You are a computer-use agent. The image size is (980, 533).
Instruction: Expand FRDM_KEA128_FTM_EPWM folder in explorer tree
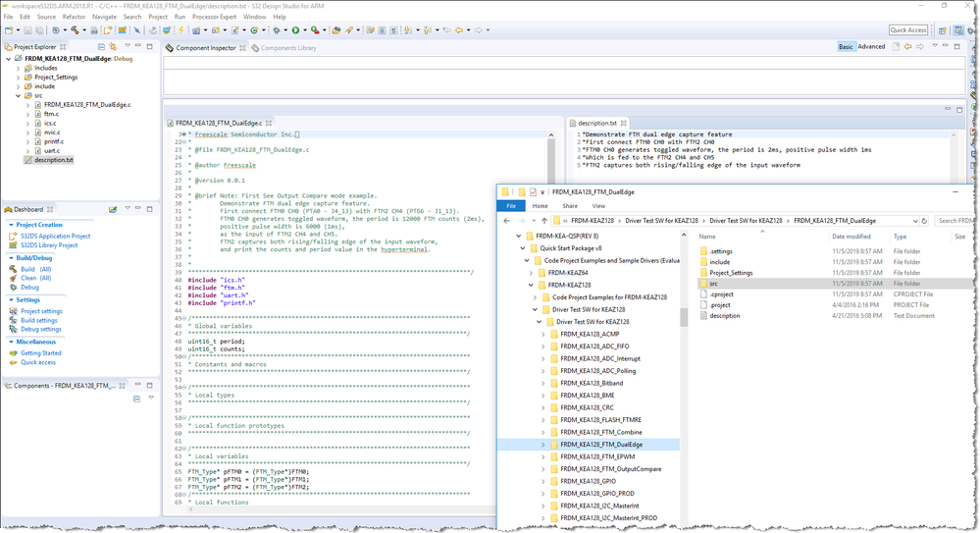tap(543, 456)
